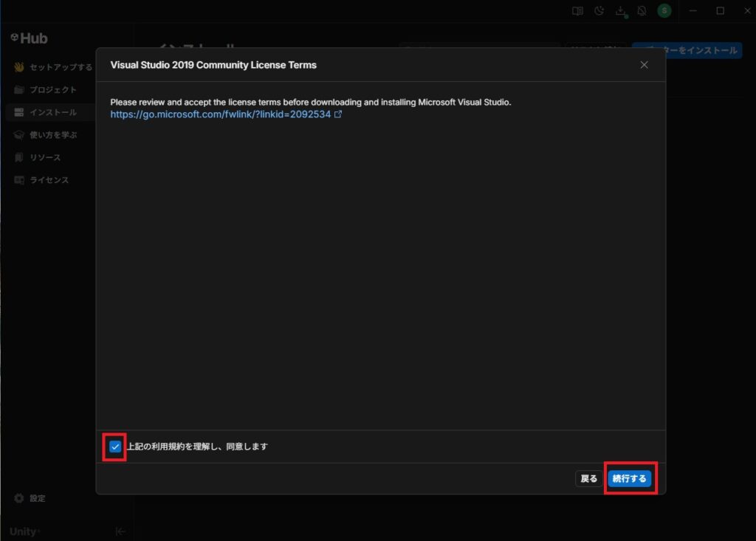The image size is (756, 541).
Task: Click the resources bookmark icon
Action: coord(18,158)
